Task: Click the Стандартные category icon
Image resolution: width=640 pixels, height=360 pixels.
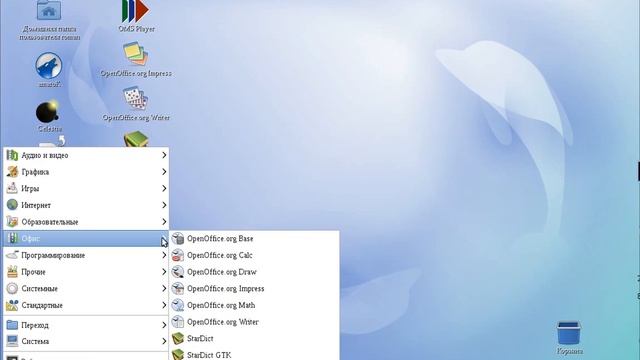Action: 12,305
